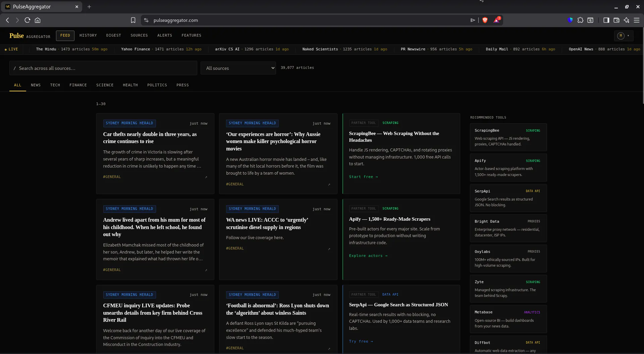Viewport: 644px width, 354px height.
Task: Click #GENERAL tag on Car thefts article
Action: [112, 177]
